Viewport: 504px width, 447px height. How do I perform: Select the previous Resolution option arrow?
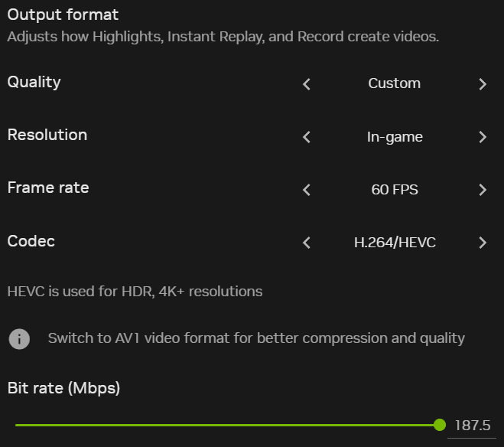307,137
